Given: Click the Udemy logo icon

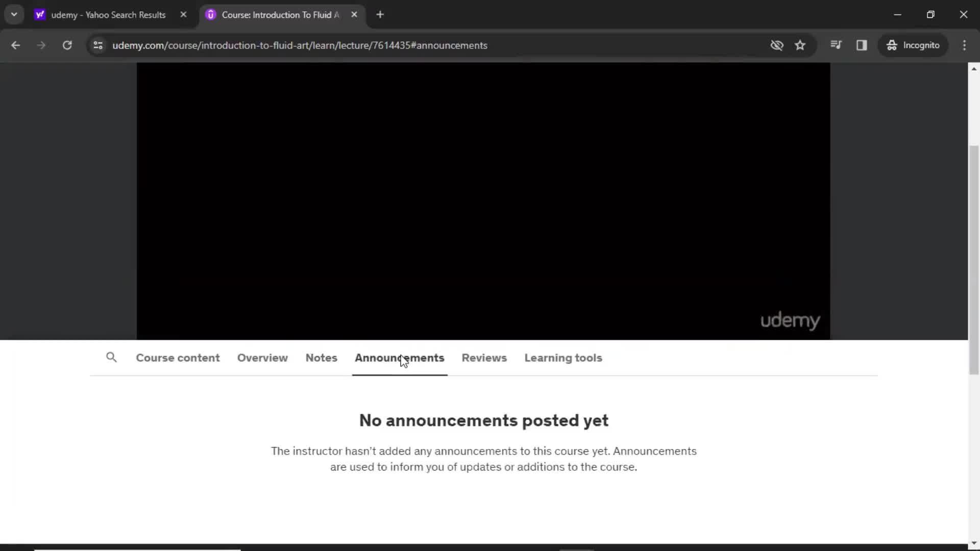Looking at the screenshot, I should [x=790, y=319].
